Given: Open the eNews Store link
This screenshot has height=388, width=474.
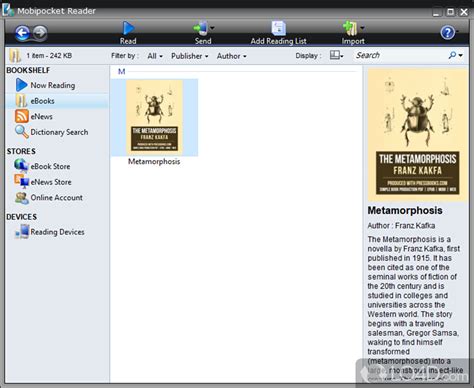Looking at the screenshot, I should 51,182.
